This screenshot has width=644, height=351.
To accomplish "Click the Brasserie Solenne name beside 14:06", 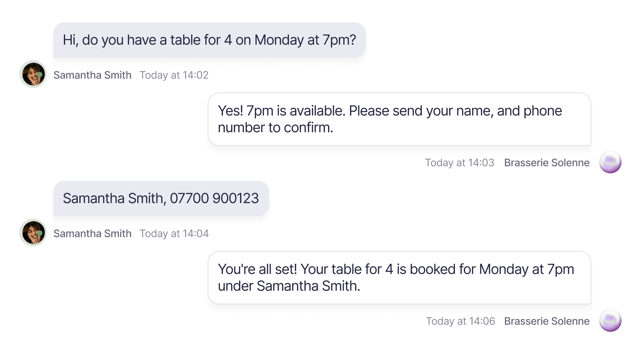I will point(547,321).
